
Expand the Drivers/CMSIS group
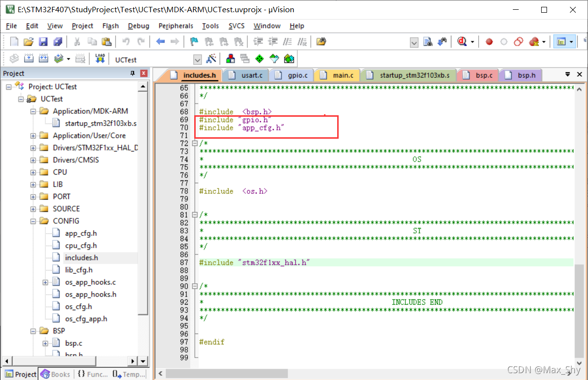[x=33, y=160]
